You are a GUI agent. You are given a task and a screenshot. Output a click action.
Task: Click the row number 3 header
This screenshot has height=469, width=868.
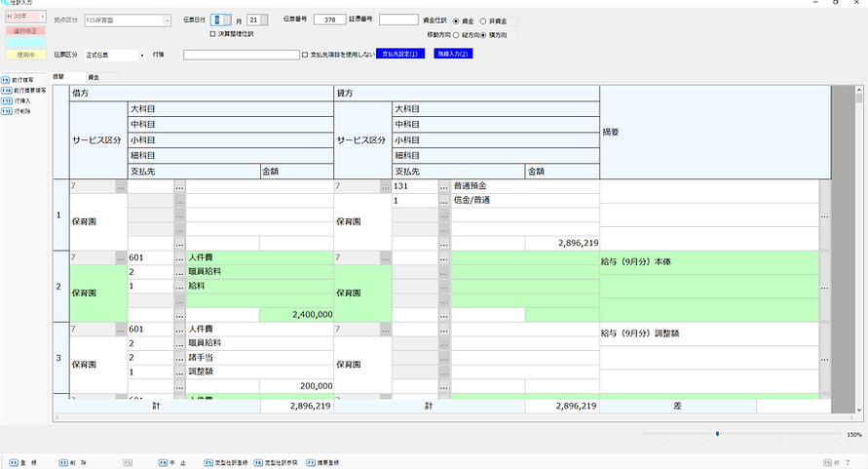click(60, 358)
